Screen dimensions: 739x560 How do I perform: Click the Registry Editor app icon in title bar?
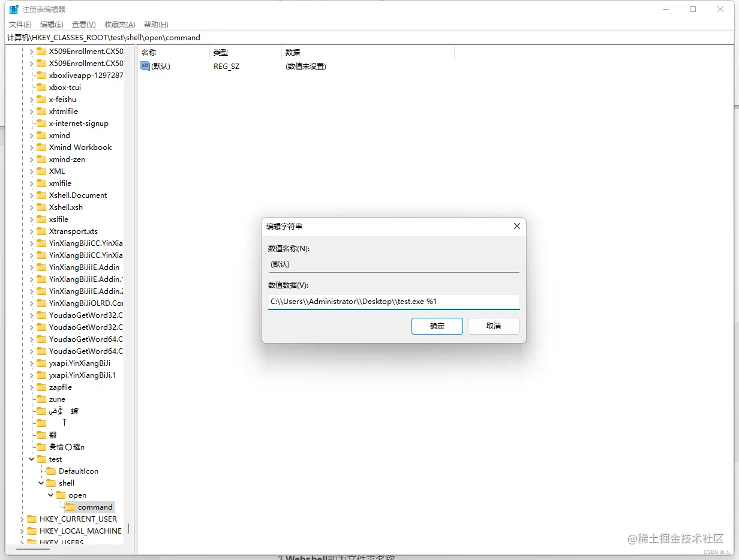click(x=13, y=9)
